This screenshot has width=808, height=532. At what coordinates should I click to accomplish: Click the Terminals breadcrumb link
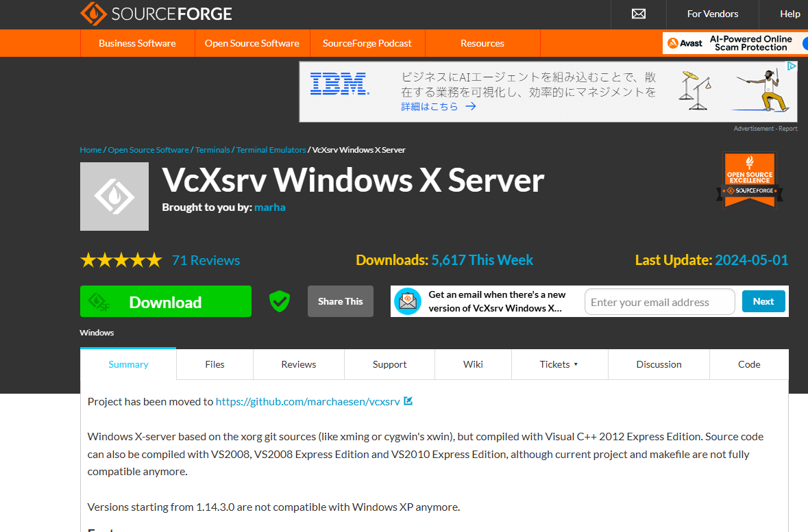pos(212,150)
